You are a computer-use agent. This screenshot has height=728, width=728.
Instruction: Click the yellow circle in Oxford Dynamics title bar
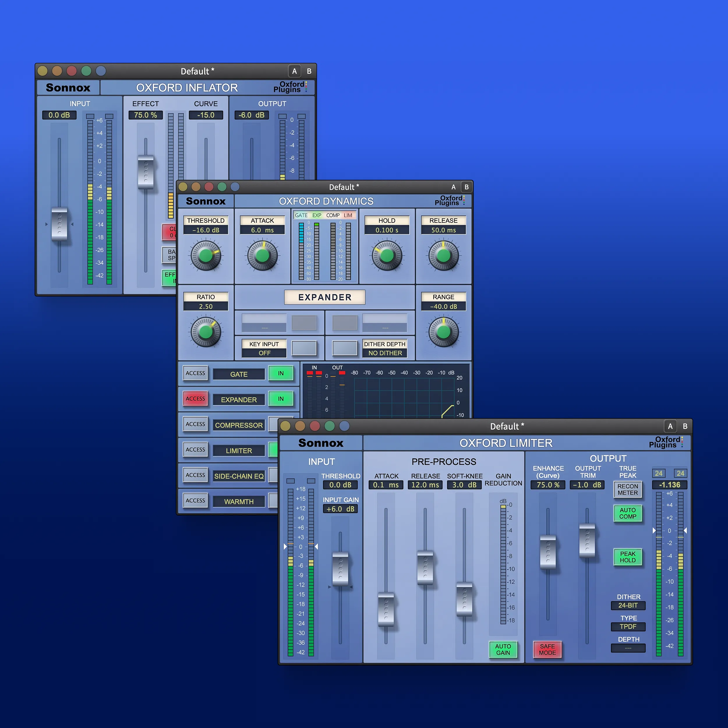pyautogui.click(x=183, y=187)
